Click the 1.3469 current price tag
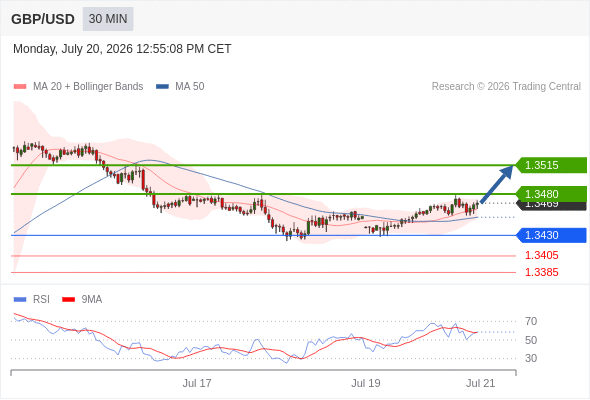Image resolution: width=590 pixels, height=400 pixels. 551,206
